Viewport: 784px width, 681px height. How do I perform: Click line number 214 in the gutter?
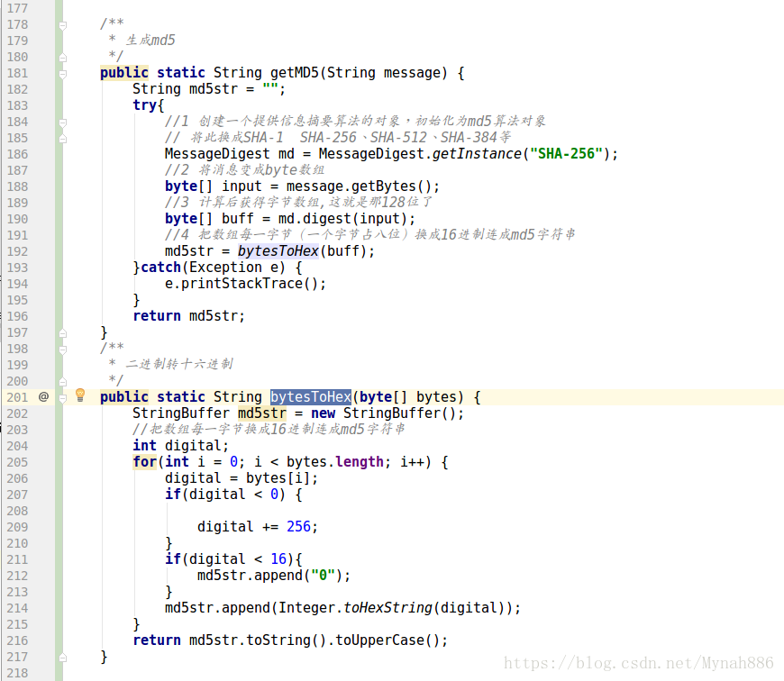[x=17, y=609]
